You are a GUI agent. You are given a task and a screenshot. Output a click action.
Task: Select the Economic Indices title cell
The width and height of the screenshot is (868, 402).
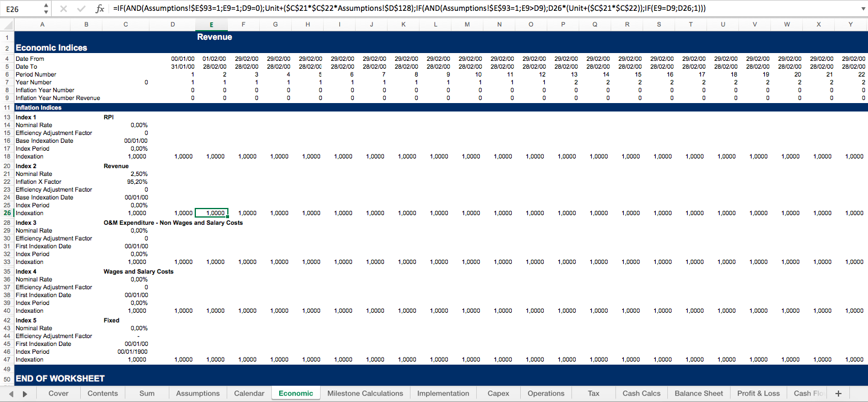pyautogui.click(x=51, y=48)
